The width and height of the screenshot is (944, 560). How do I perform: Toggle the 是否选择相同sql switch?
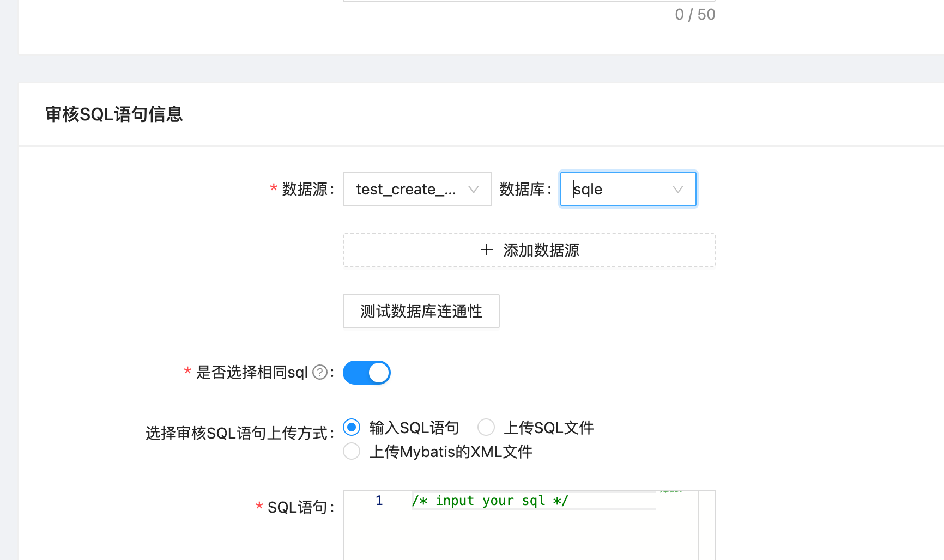[366, 373]
